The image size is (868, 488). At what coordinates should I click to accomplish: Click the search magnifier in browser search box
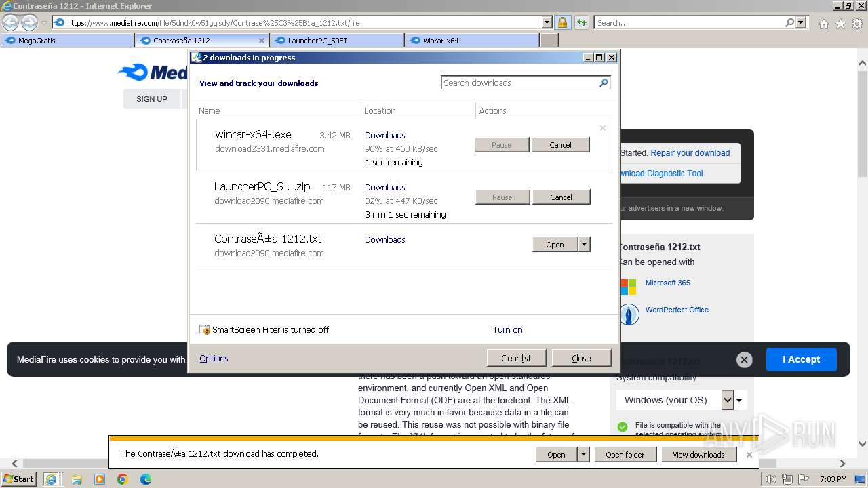[790, 22]
